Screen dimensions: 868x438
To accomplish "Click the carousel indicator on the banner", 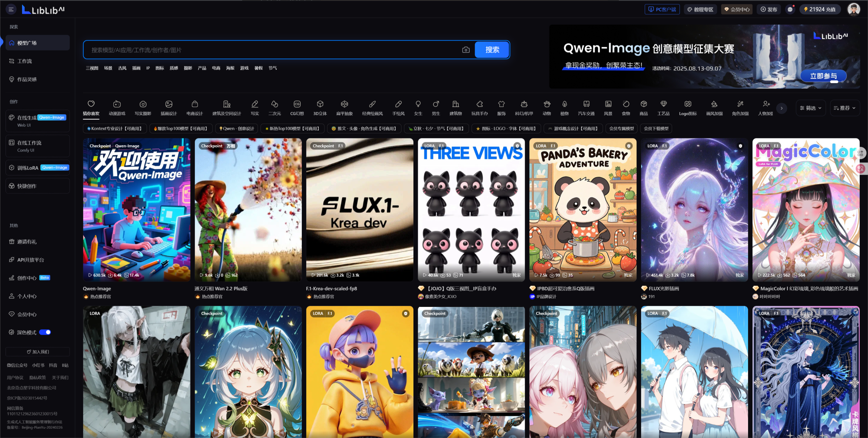I will 834,82.
